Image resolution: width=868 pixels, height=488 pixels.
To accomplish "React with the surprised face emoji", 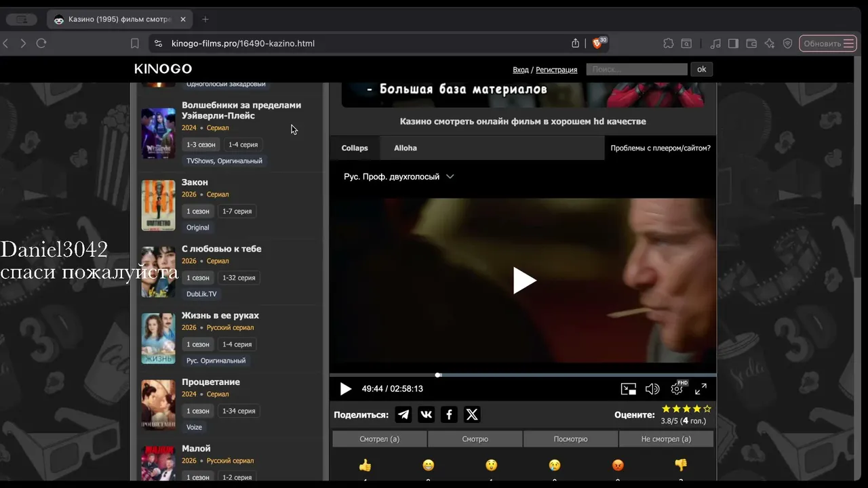I will 491,466.
